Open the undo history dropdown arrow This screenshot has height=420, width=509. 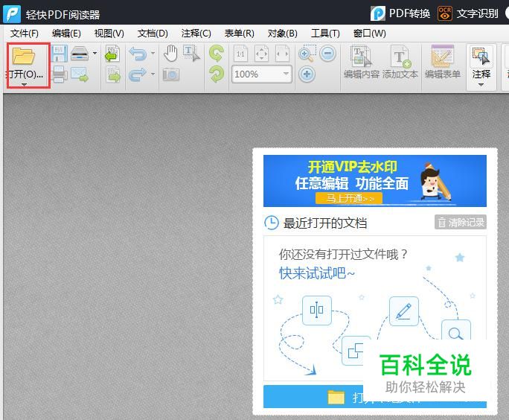(x=153, y=53)
